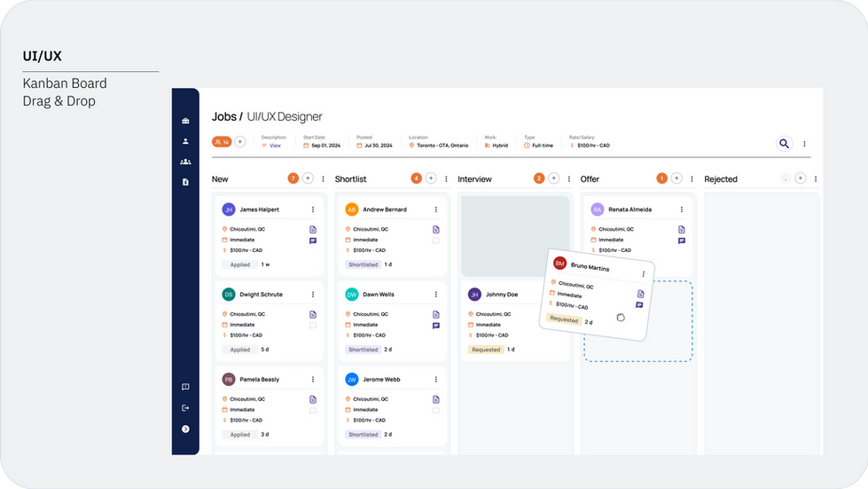Add a card to the Rejected column
This screenshot has height=489, width=868.
click(x=801, y=178)
